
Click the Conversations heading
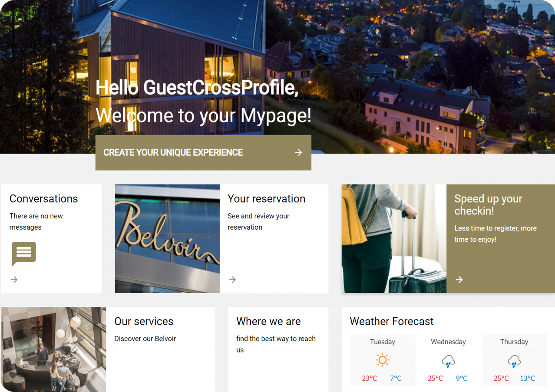43,198
